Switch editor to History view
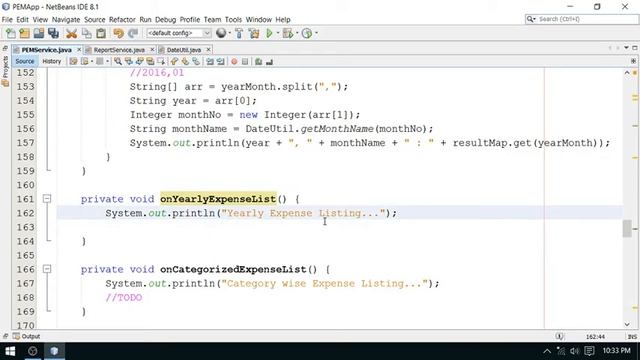The height and width of the screenshot is (360, 640). pyautogui.click(x=51, y=61)
